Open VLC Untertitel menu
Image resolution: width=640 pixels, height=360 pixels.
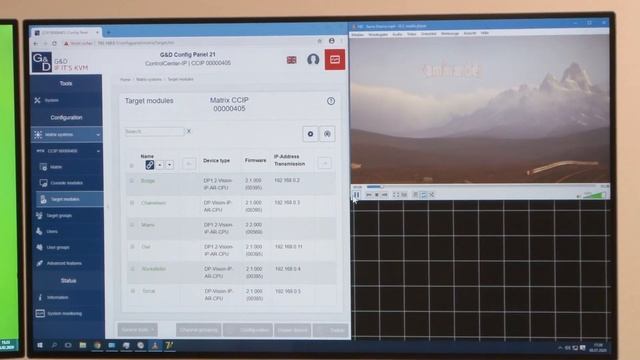click(429, 34)
